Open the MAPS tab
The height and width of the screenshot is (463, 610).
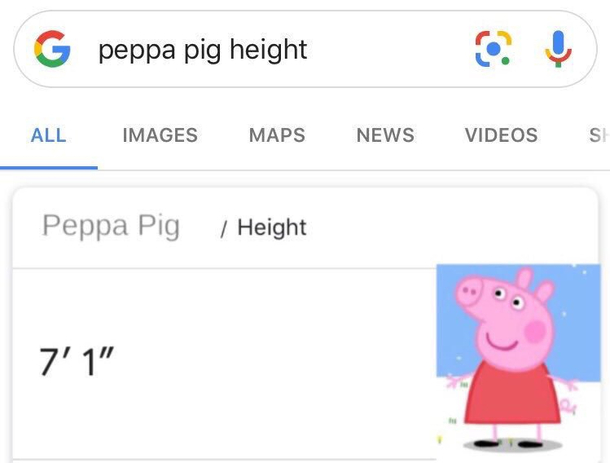click(x=277, y=135)
